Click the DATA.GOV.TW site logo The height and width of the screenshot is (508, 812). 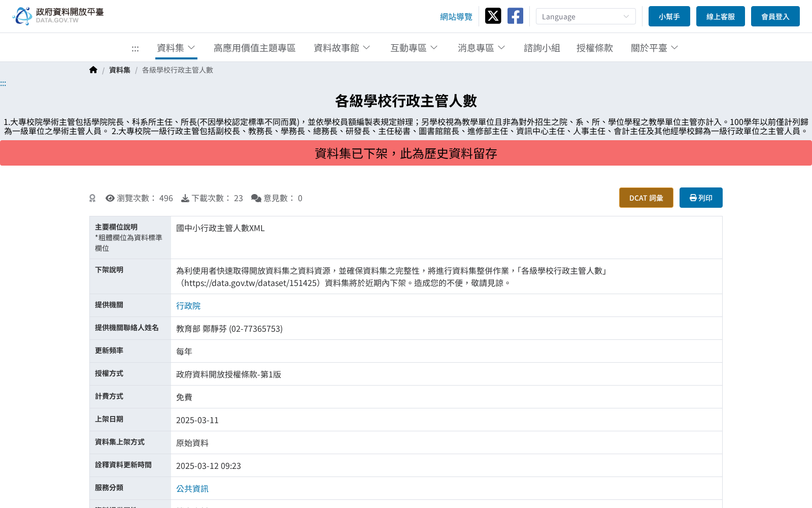(x=58, y=16)
